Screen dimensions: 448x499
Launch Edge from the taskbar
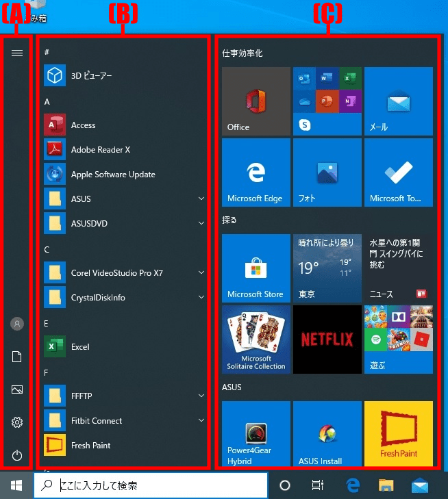(x=353, y=485)
